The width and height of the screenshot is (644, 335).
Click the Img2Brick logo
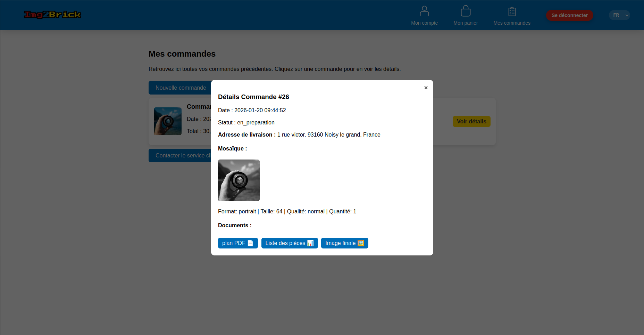point(52,15)
